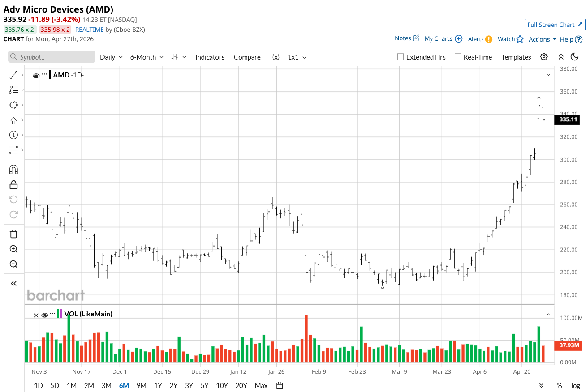This screenshot has width=586, height=392.
Task: Collapse the chart toolbar with double chevron
Action: (561, 57)
